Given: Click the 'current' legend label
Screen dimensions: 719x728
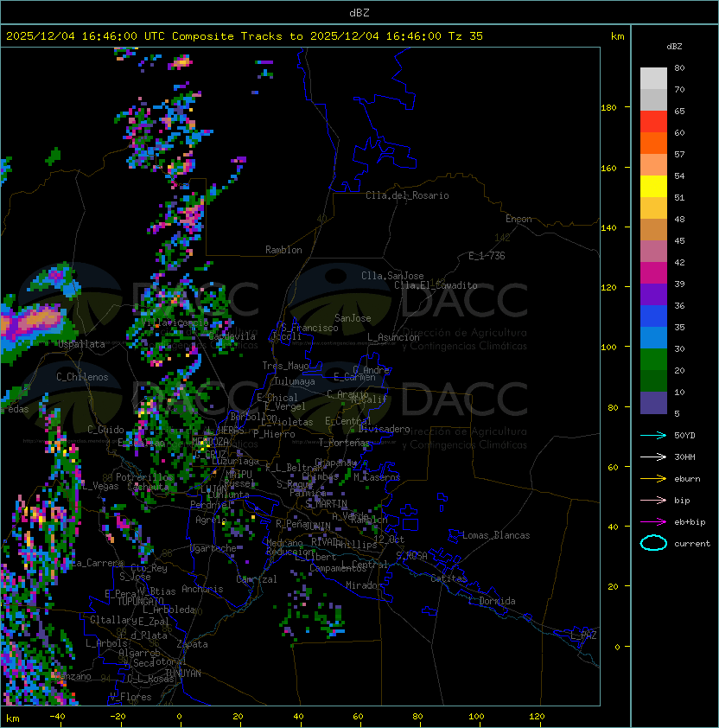Looking at the screenshot, I should point(692,544).
